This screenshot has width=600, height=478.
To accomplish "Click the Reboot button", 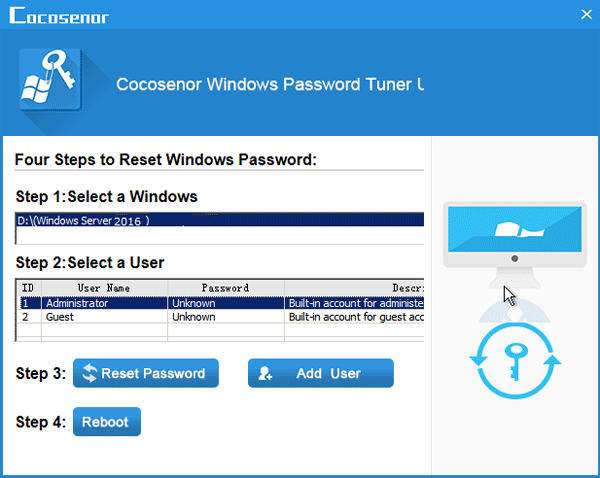I will (x=107, y=422).
